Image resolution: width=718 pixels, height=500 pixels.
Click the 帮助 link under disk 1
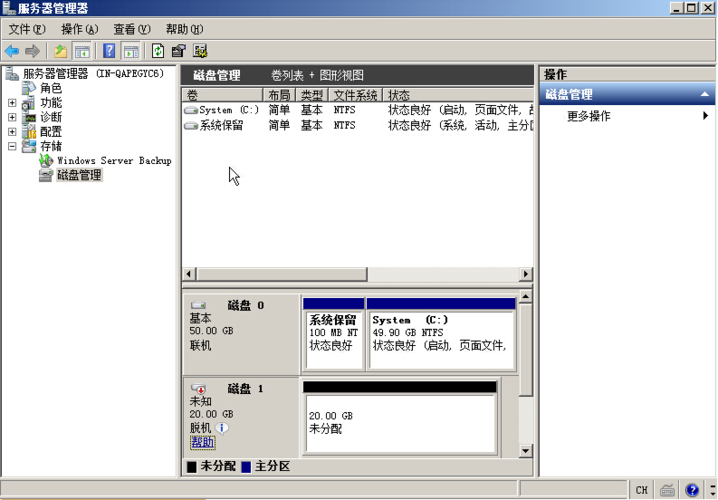[203, 442]
